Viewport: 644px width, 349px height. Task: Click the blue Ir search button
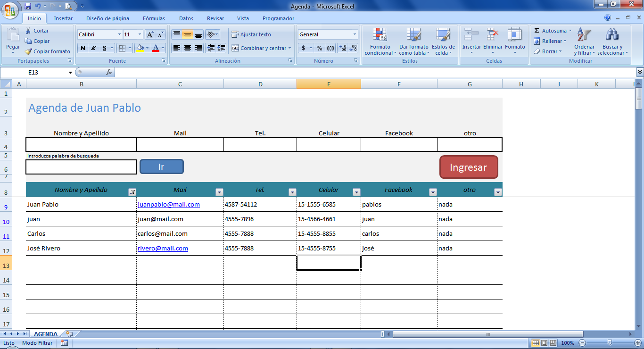click(x=162, y=166)
